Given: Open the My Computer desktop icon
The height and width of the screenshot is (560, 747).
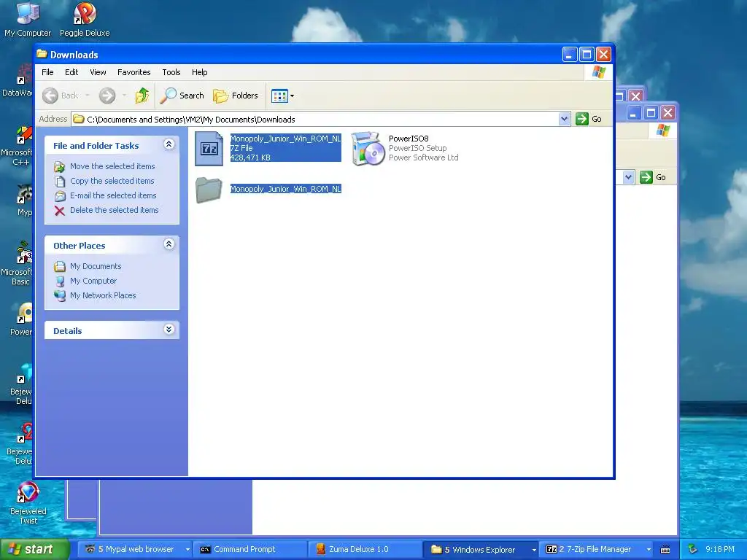Looking at the screenshot, I should coord(28,20).
